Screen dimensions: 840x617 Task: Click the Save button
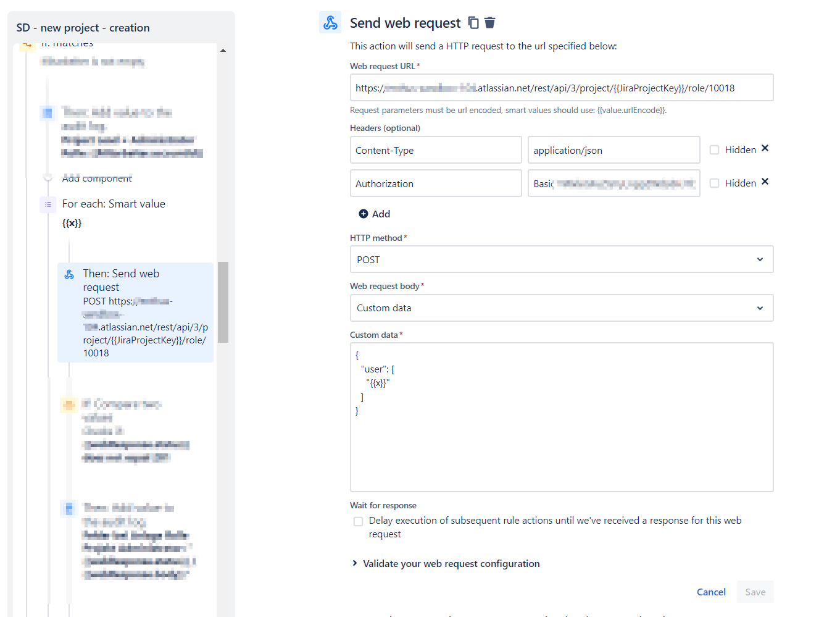point(755,592)
